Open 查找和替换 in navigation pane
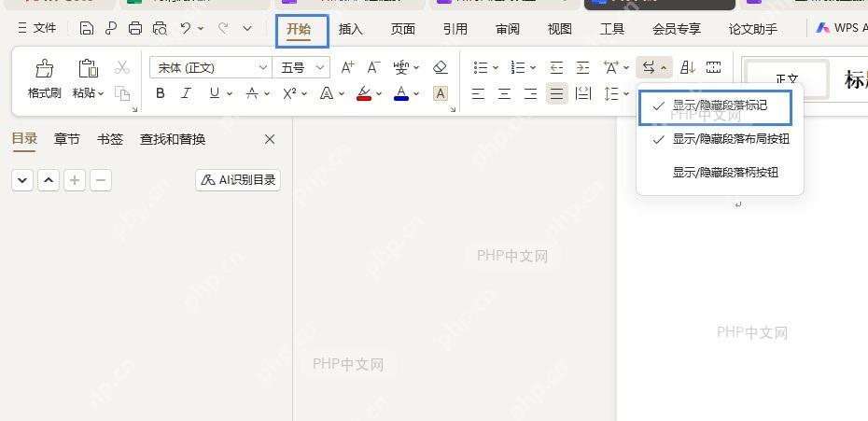868x421 pixels. (173, 139)
